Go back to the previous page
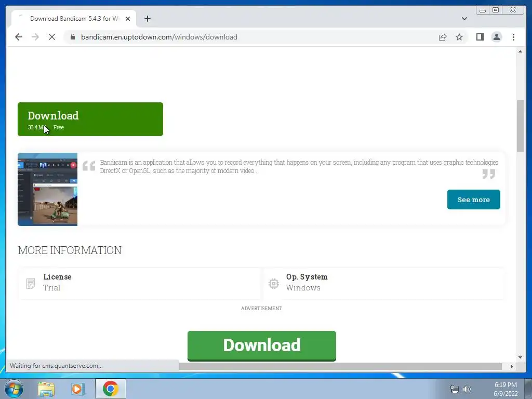The width and height of the screenshot is (532, 399). pyautogui.click(x=19, y=37)
